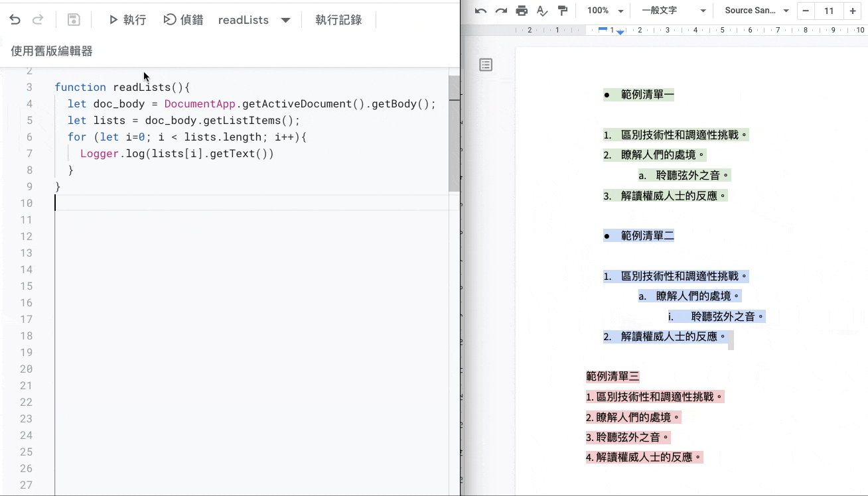Image resolution: width=868 pixels, height=496 pixels.
Task: Click the 偵錯 debug button
Action: coord(184,20)
